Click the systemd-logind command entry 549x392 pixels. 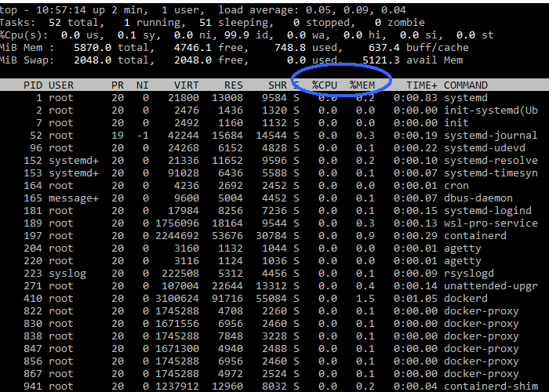[488, 211]
